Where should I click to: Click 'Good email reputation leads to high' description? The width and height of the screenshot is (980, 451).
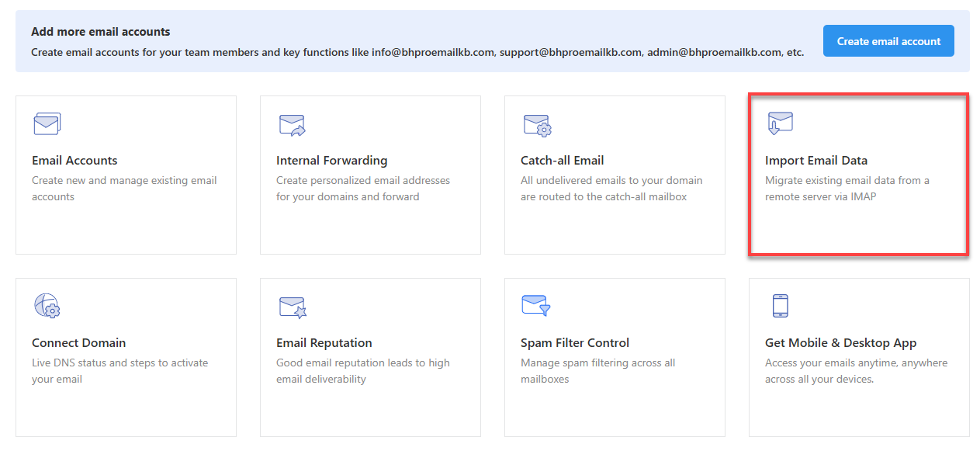[x=363, y=371]
